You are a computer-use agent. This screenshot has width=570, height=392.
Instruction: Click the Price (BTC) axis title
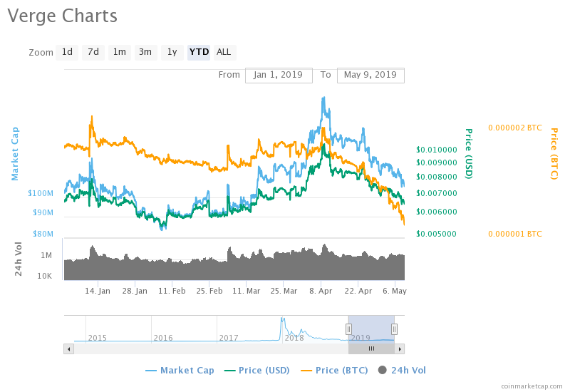click(554, 154)
